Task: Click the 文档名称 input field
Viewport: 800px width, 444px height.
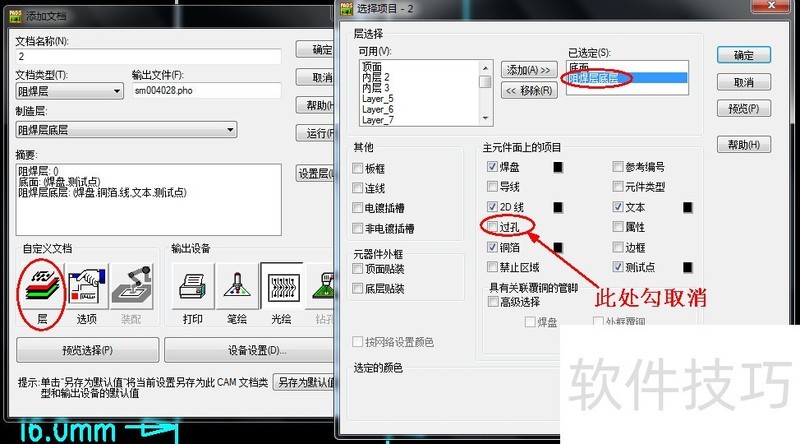Action: coord(148,56)
